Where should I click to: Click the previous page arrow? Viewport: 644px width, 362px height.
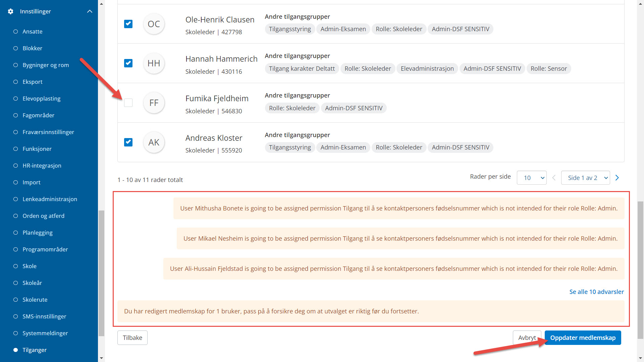554,178
